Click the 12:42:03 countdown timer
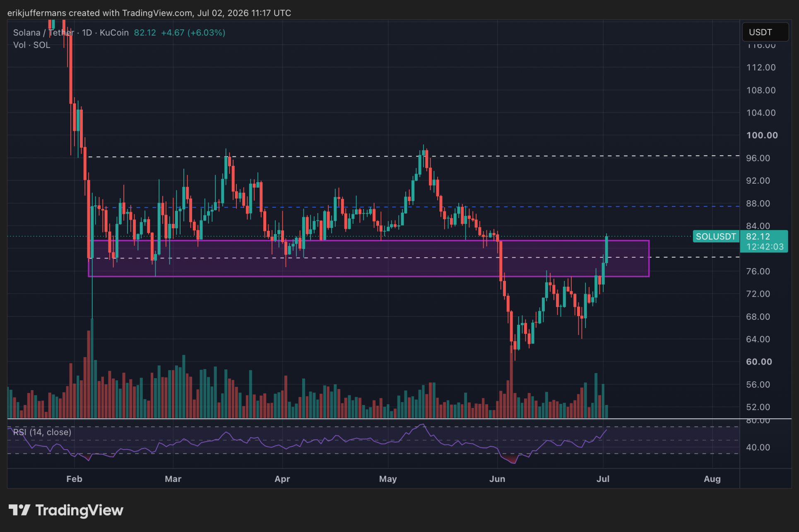The width and height of the screenshot is (799, 532). pos(765,247)
